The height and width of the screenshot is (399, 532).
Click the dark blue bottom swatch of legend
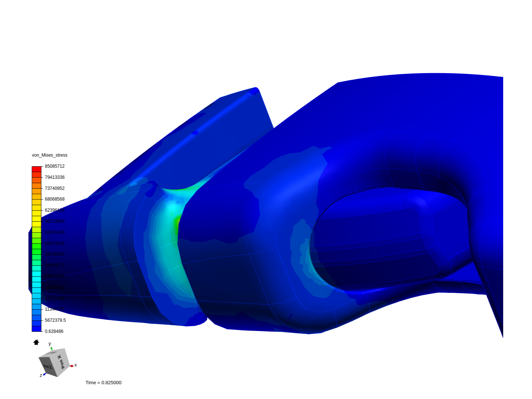pos(37,329)
